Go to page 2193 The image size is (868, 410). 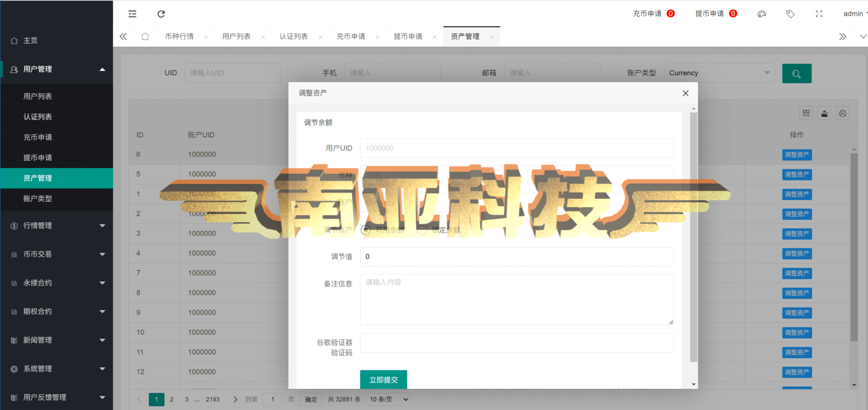click(x=213, y=400)
